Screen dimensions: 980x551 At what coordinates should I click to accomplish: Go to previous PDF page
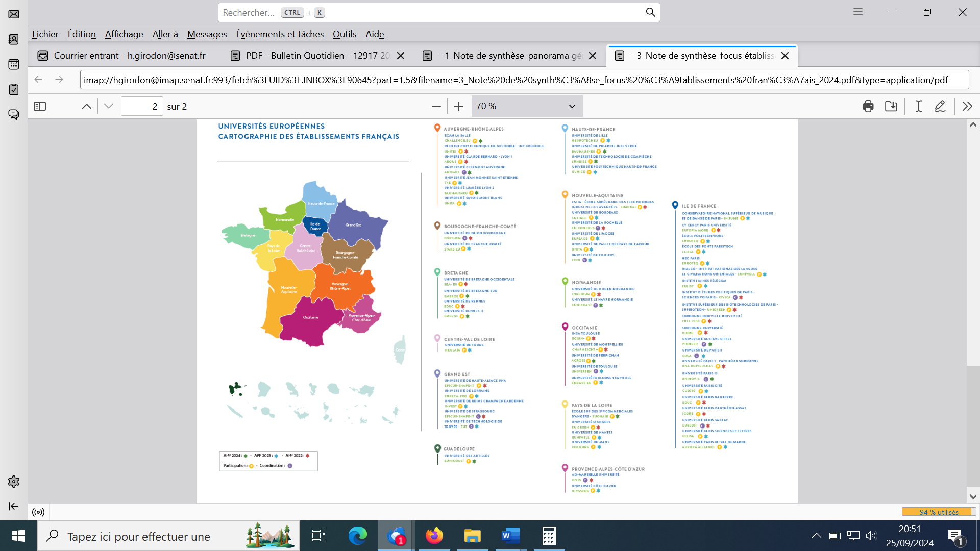pyautogui.click(x=87, y=106)
